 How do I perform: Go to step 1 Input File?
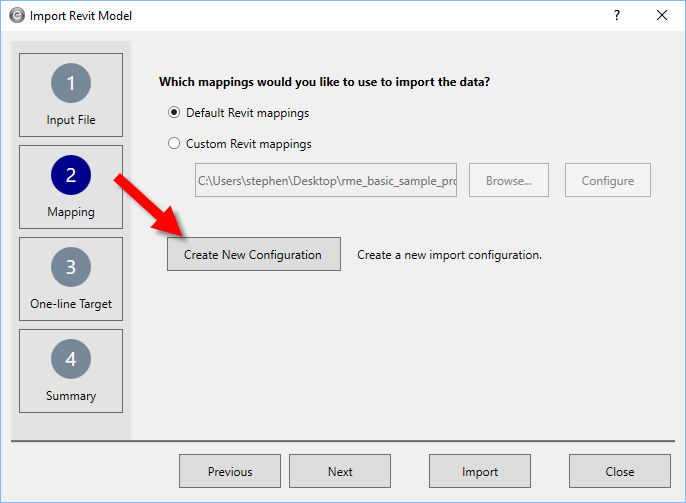[x=71, y=95]
